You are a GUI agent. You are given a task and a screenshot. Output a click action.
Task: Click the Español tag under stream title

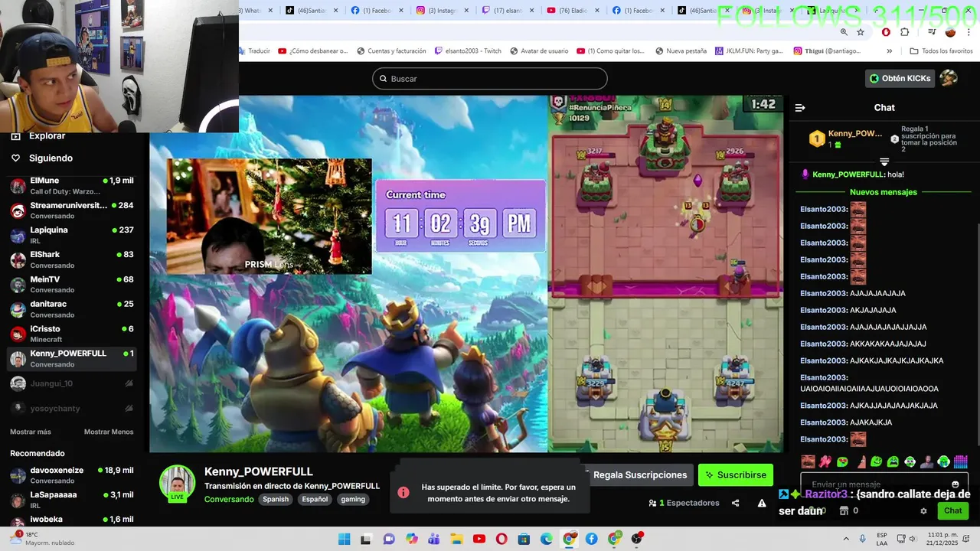coord(315,499)
